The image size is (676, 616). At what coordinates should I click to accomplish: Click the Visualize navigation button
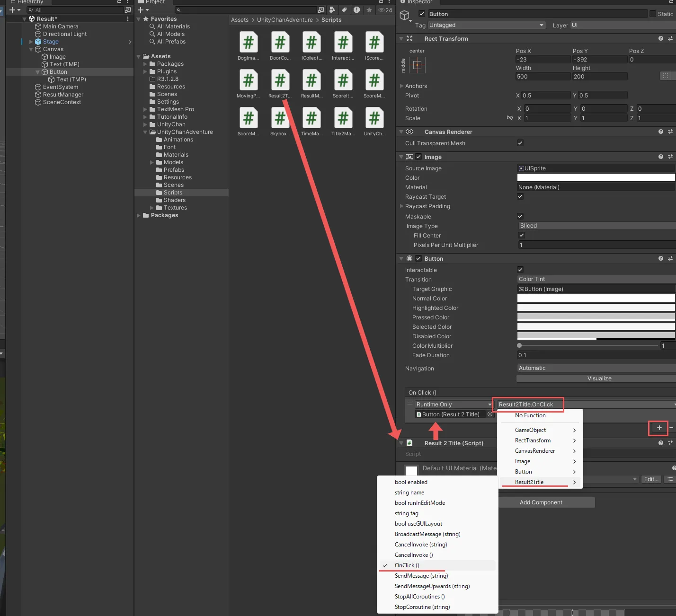coord(599,378)
